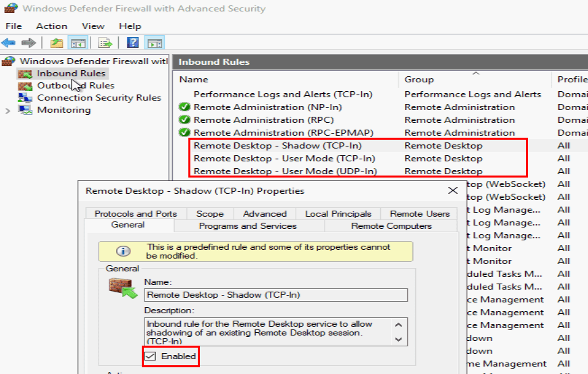This screenshot has width=588, height=374.
Task: Select Monitoring in the tree
Action: click(63, 110)
